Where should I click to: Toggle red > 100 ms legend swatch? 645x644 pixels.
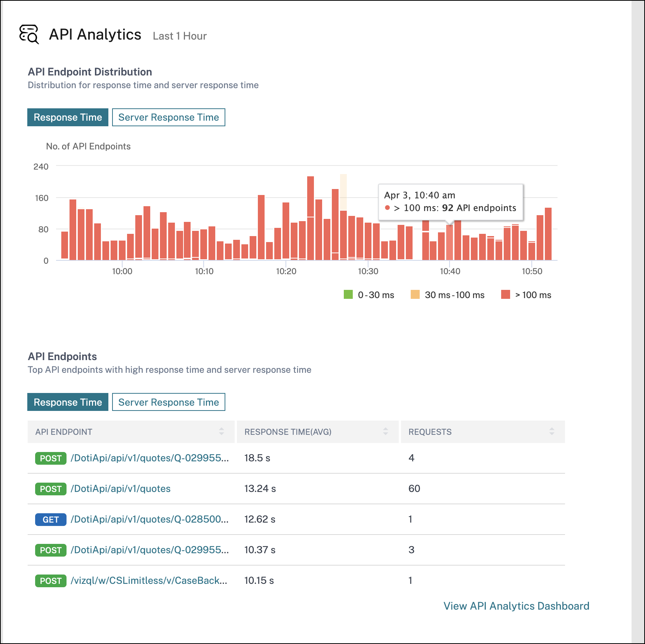pyautogui.click(x=506, y=294)
